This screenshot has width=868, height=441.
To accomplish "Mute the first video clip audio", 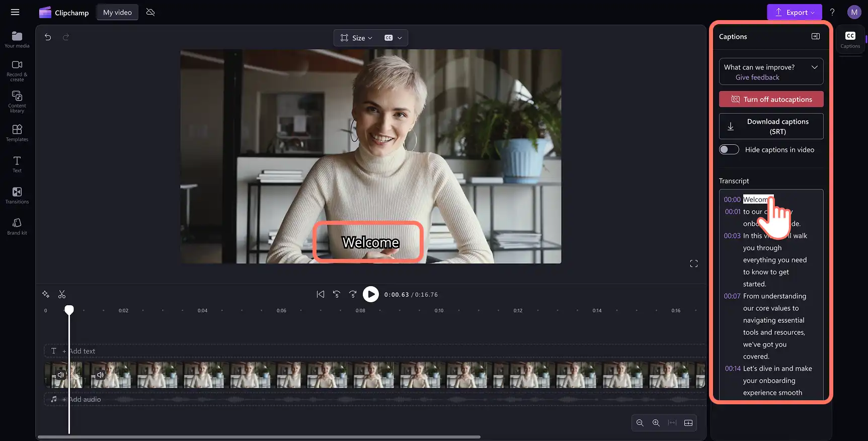I will pyautogui.click(x=61, y=375).
